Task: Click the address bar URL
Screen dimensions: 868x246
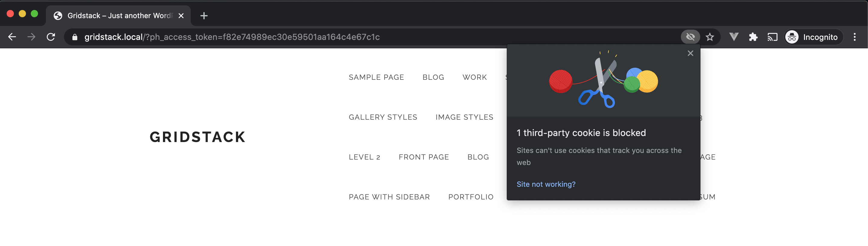Action: [232, 37]
